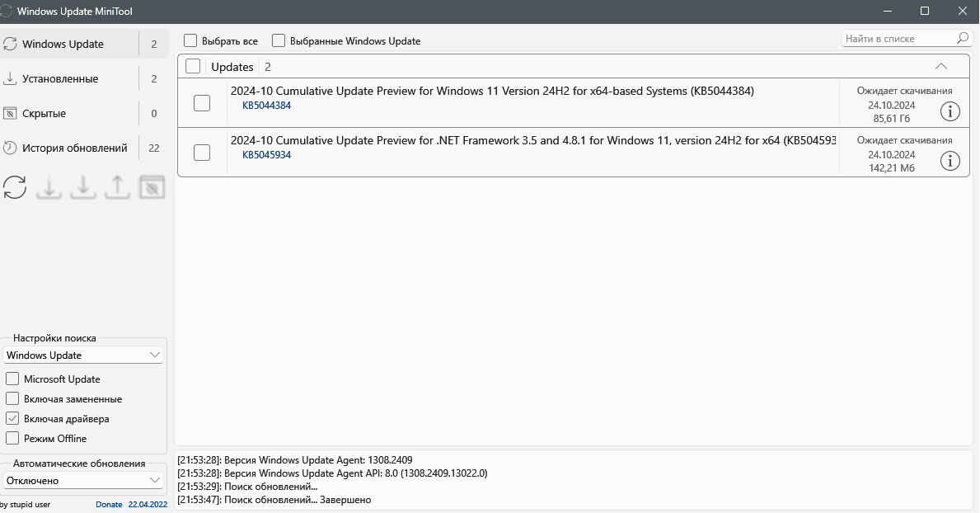The image size is (980, 513).
Task: Enable the "Режим Offline" checkbox
Action: pyautogui.click(x=12, y=439)
